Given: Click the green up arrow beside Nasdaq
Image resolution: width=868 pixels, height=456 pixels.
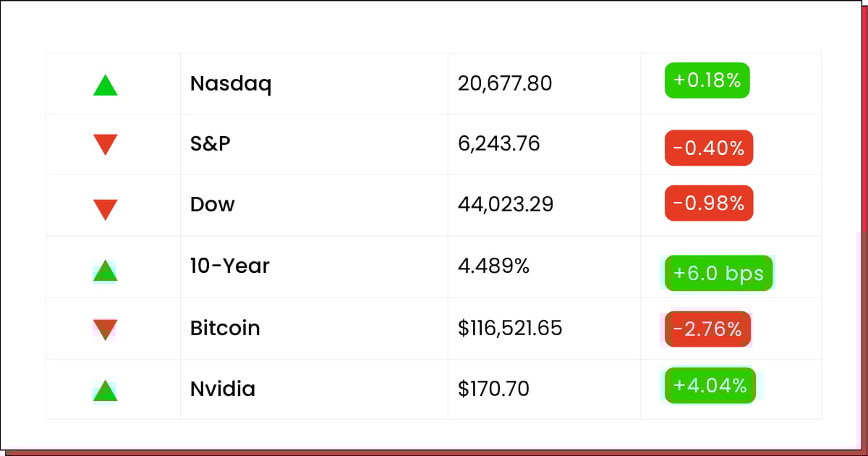Looking at the screenshot, I should click(106, 85).
